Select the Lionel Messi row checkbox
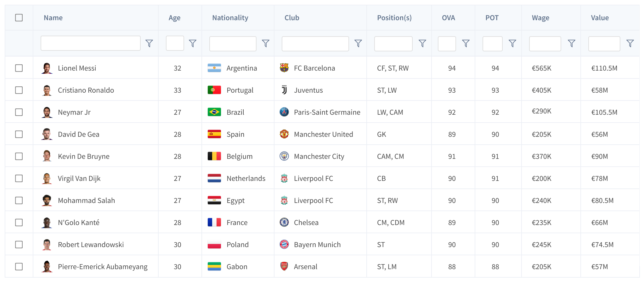644x283 pixels. coord(19,68)
